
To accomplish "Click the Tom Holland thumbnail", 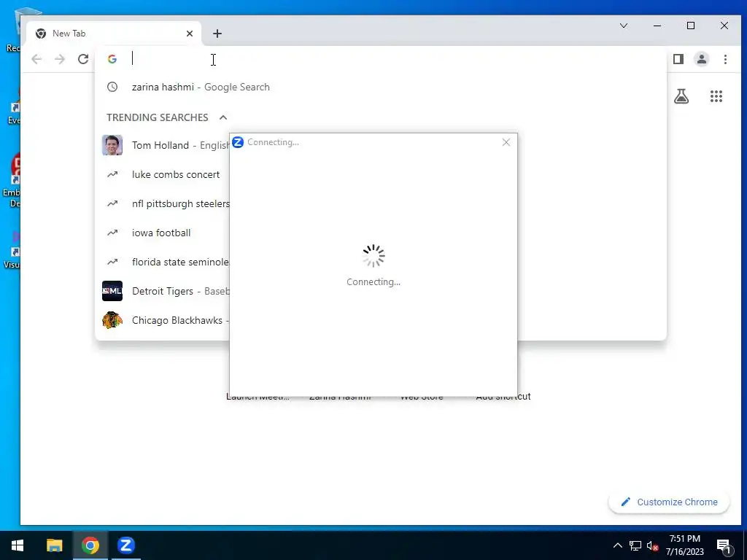I will [112, 145].
